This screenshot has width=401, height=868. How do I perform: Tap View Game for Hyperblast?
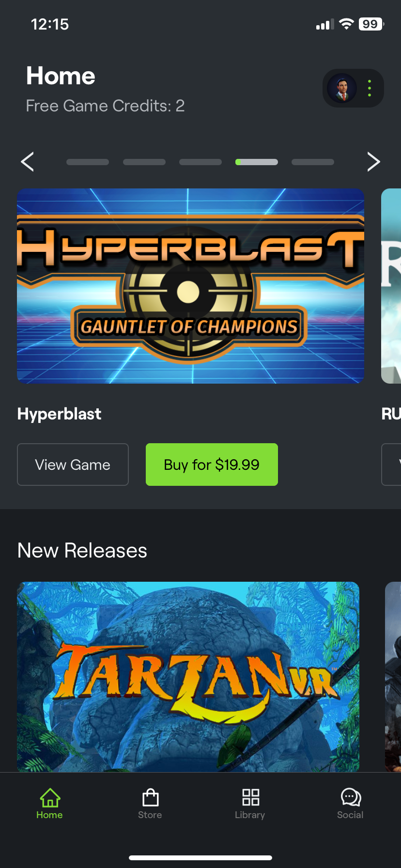[x=73, y=465]
